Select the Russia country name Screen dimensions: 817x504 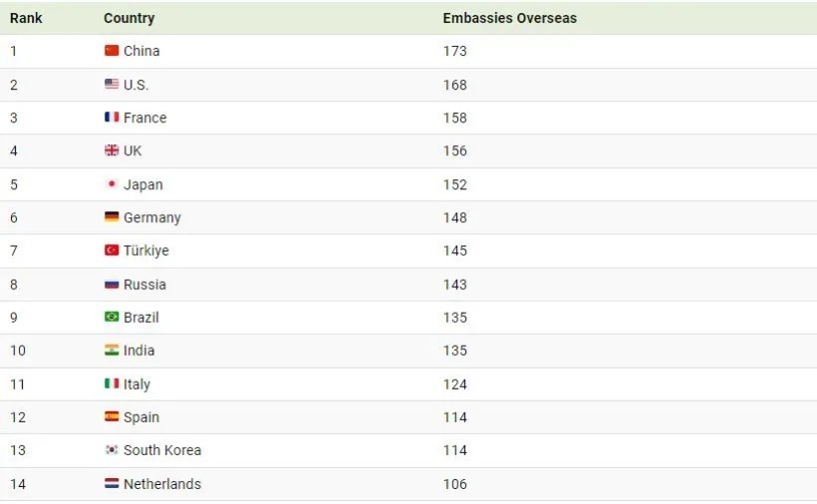[x=144, y=284]
